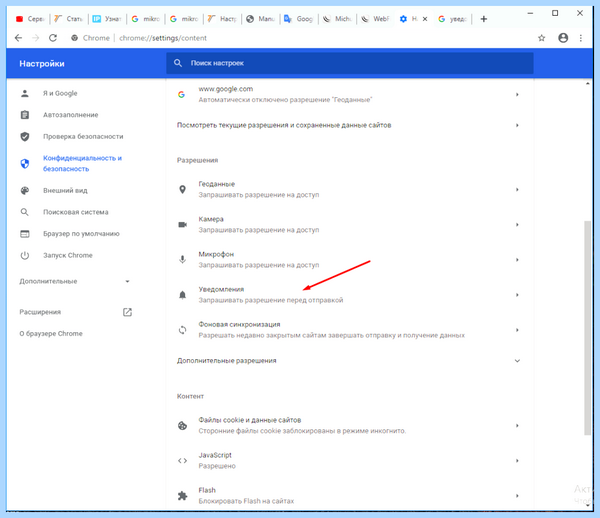Viewport: 600px width, 518px height.
Task: Close the active settings tab
Action: (425, 19)
